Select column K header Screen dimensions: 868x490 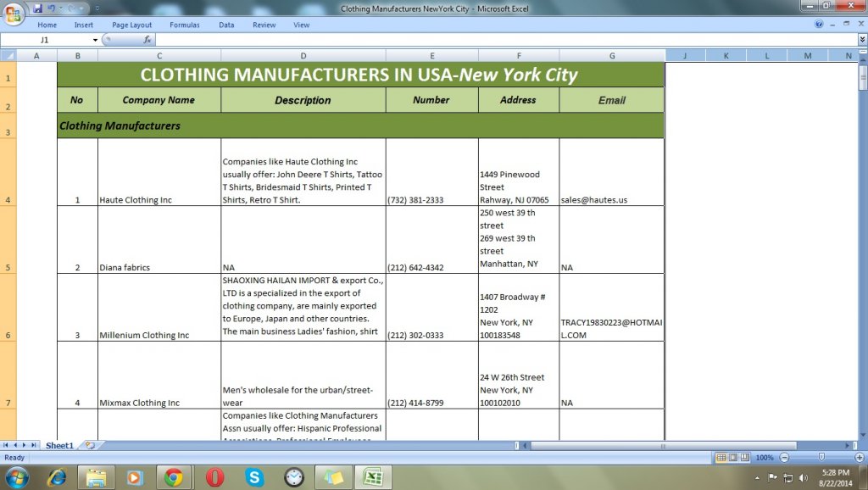[726, 55]
